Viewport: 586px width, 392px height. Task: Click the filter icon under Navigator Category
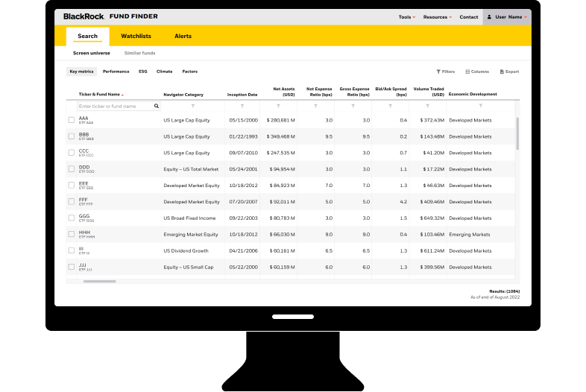tap(193, 107)
